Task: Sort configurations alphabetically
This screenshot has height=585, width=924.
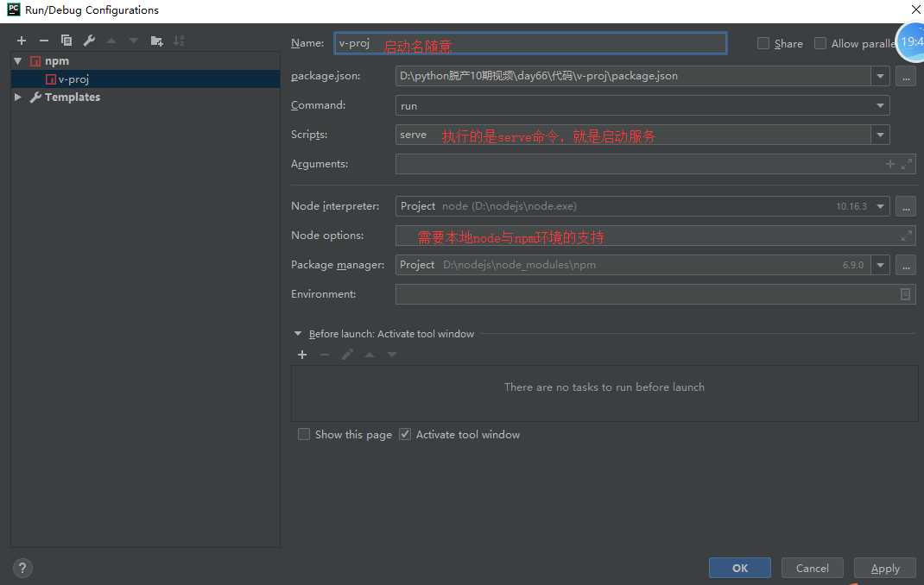Action: coord(179,41)
